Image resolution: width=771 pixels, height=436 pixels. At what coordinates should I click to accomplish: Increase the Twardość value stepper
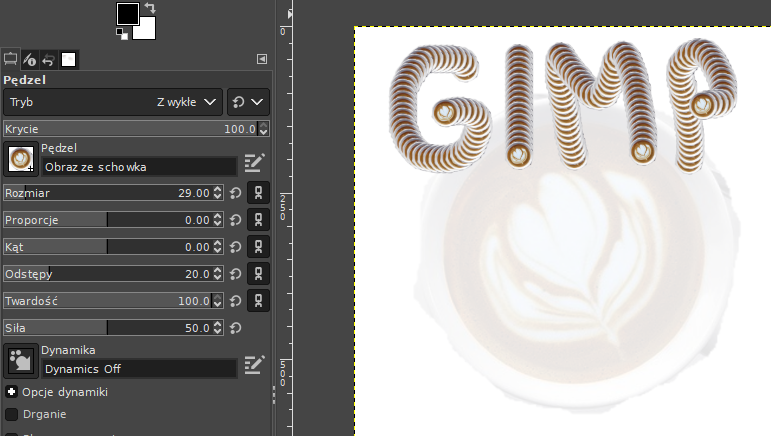[x=218, y=297]
